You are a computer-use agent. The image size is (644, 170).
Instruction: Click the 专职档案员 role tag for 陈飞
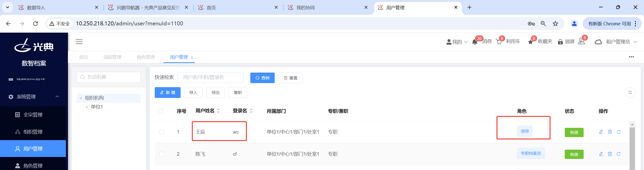531,153
